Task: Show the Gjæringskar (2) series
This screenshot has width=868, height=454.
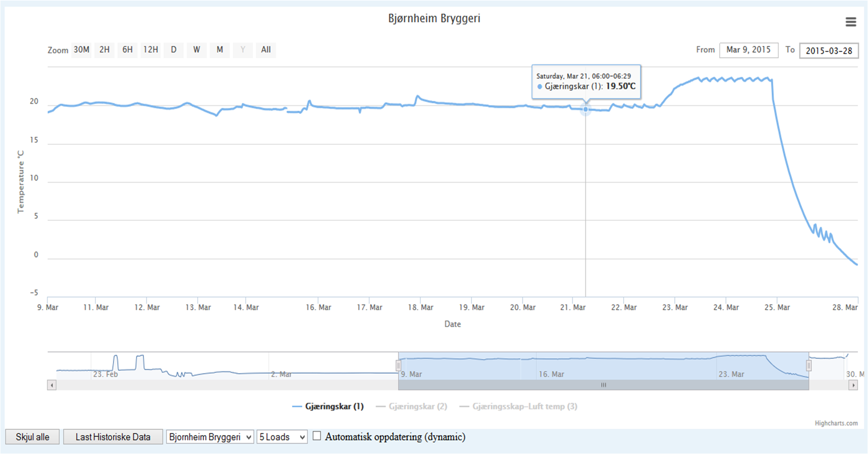Action: pos(411,406)
